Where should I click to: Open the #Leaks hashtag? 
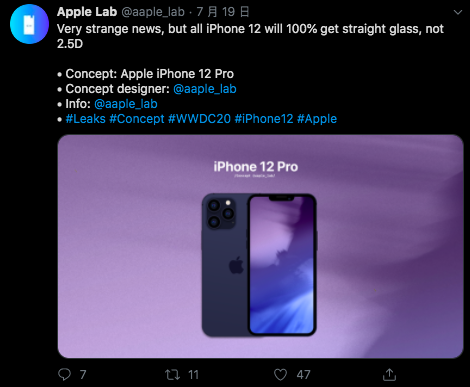click(x=86, y=119)
